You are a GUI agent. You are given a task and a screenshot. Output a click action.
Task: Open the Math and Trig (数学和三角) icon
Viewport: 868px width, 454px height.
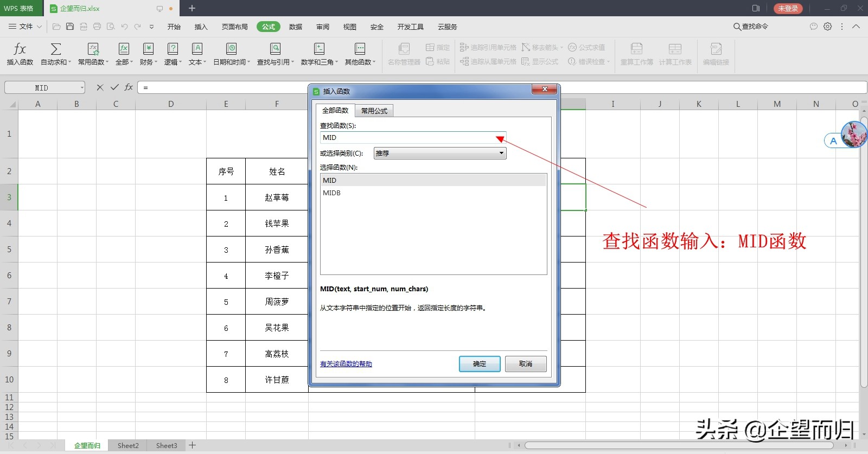(319, 49)
